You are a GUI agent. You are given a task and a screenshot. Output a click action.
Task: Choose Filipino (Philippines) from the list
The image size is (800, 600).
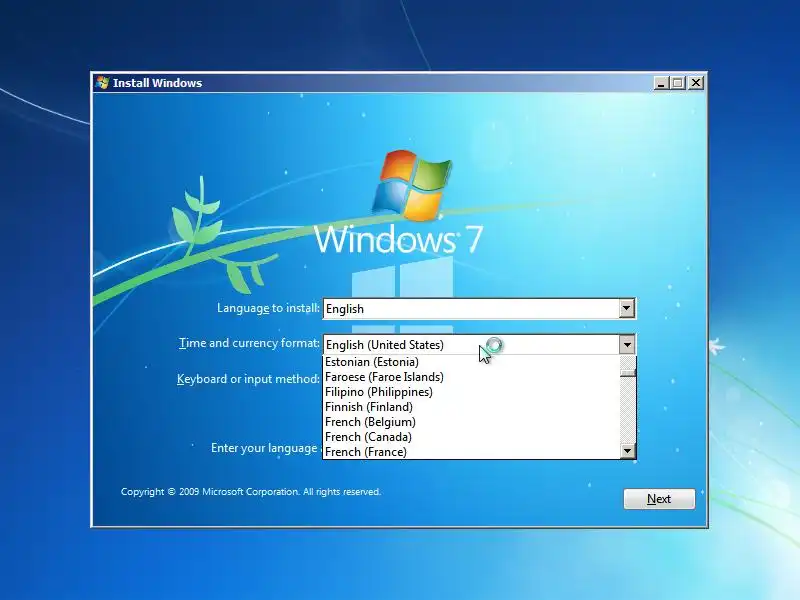click(471, 392)
